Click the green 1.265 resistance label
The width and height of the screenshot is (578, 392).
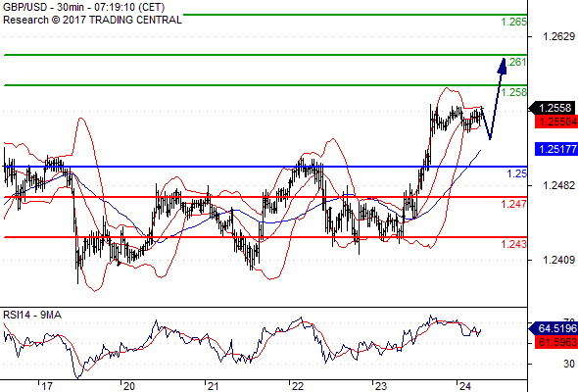tap(514, 22)
